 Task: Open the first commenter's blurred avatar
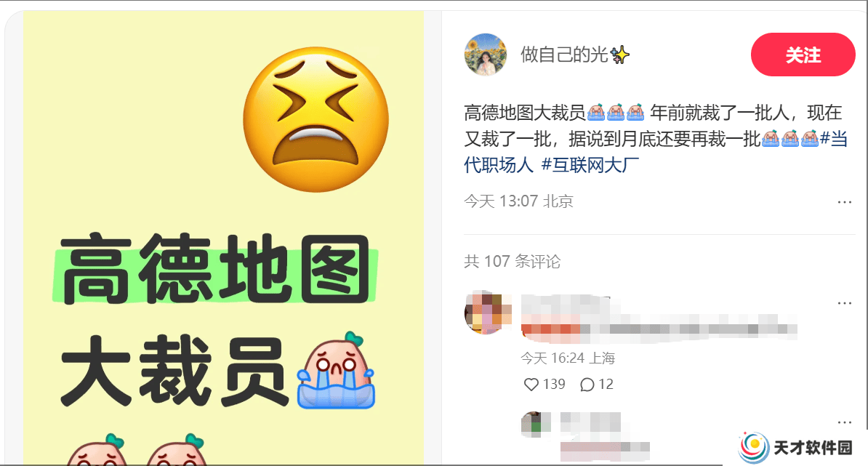(486, 312)
